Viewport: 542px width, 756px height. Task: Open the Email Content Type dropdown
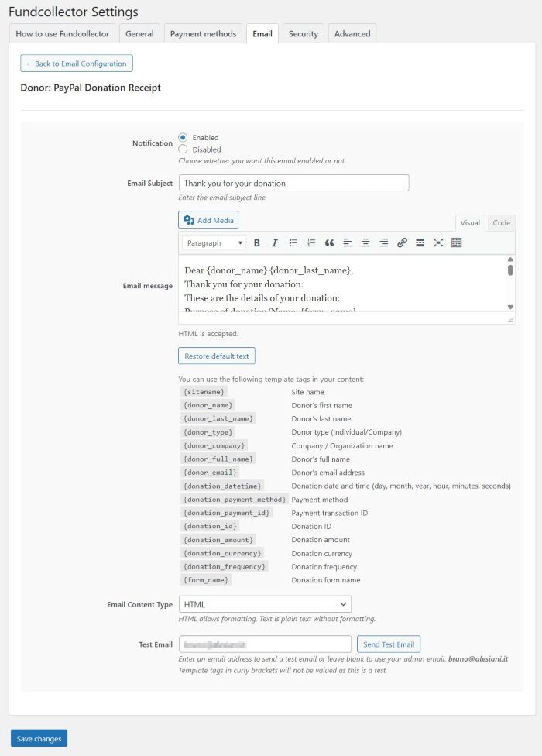[266, 603]
